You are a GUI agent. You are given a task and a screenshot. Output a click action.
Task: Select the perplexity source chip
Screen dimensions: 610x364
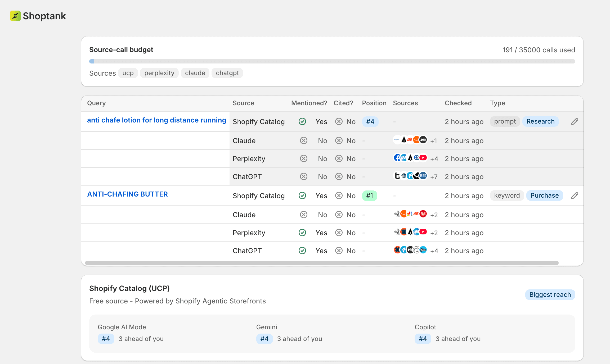pyautogui.click(x=159, y=73)
